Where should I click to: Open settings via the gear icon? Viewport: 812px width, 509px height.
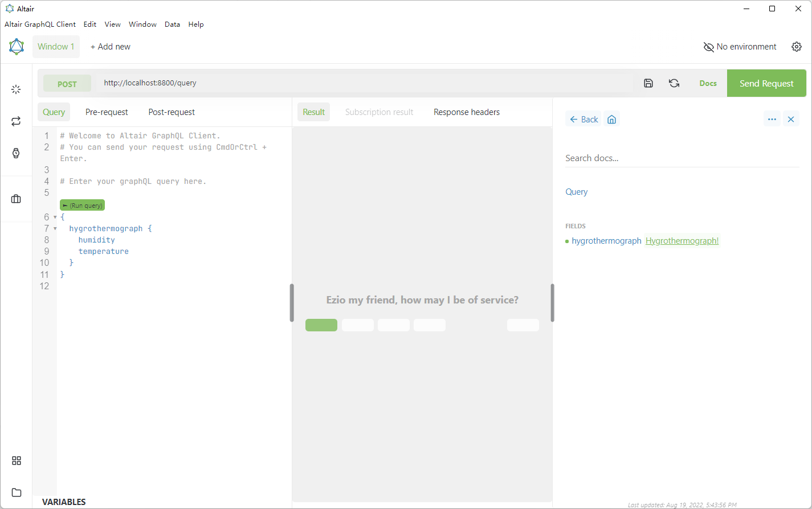click(797, 47)
